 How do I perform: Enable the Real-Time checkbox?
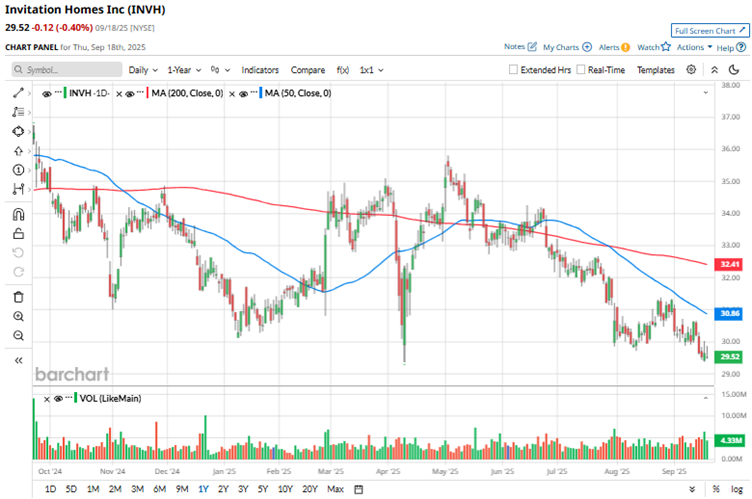click(581, 70)
